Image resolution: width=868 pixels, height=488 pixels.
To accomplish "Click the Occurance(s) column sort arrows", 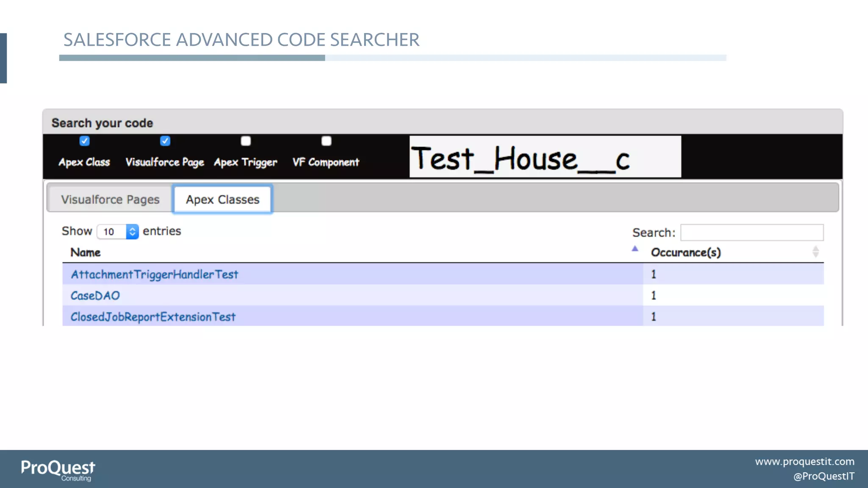I will (x=815, y=252).
